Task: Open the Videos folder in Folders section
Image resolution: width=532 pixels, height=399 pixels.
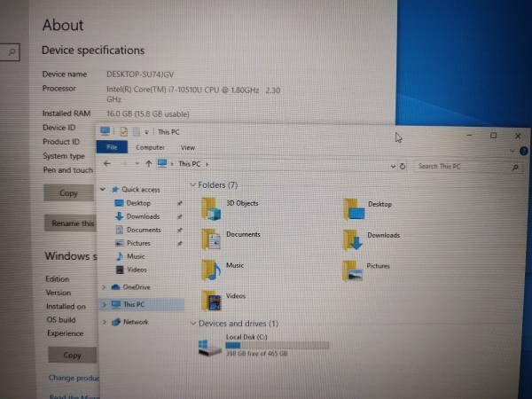Action: pyautogui.click(x=211, y=301)
